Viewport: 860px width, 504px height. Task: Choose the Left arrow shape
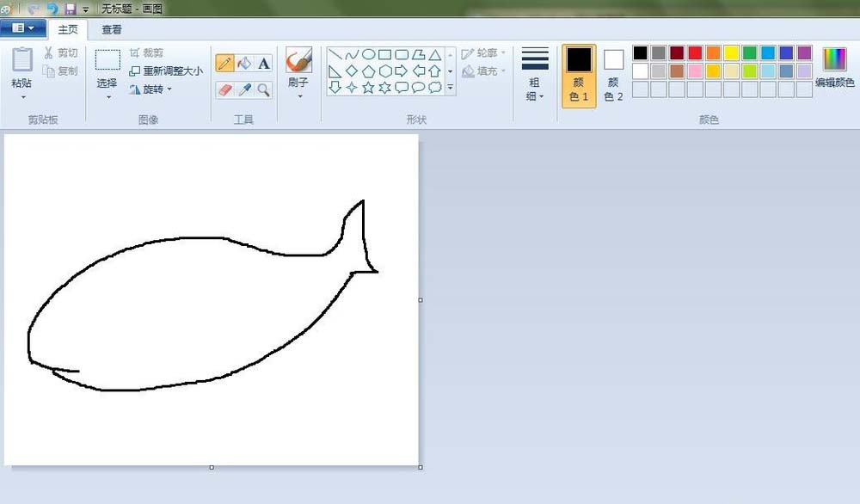[x=419, y=71]
